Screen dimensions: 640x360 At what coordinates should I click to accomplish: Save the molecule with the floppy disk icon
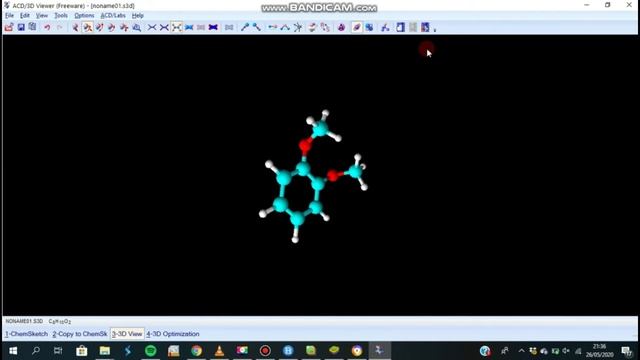[x=21, y=27]
